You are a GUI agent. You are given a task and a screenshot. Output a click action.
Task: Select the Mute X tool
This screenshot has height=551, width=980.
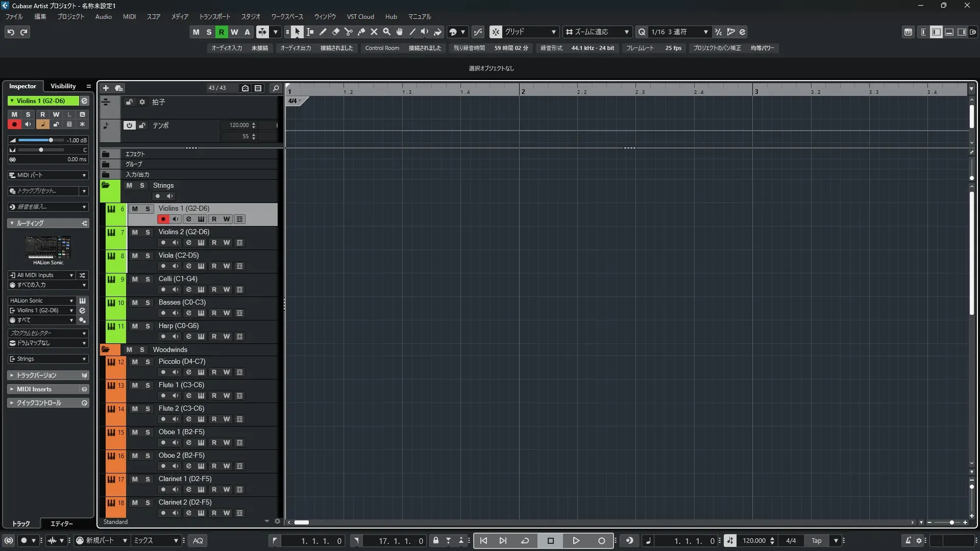(374, 32)
